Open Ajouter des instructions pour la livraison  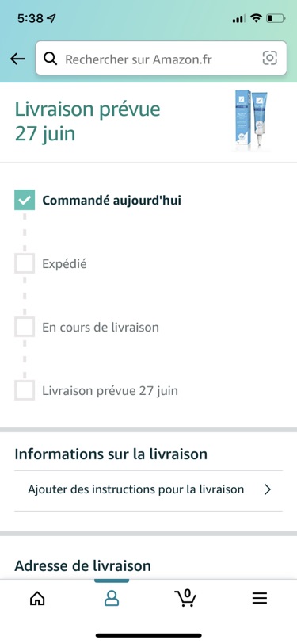point(149,490)
